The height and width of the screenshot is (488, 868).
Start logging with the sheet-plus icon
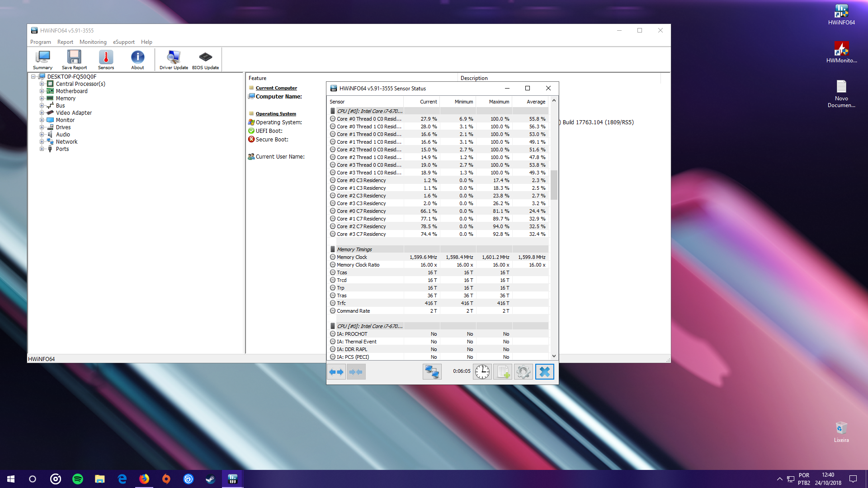503,372
